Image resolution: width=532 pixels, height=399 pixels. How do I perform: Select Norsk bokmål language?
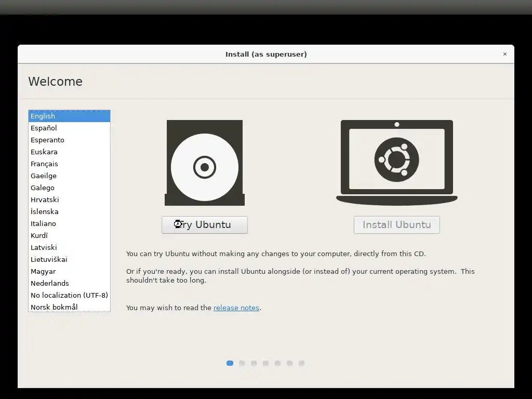click(x=69, y=307)
